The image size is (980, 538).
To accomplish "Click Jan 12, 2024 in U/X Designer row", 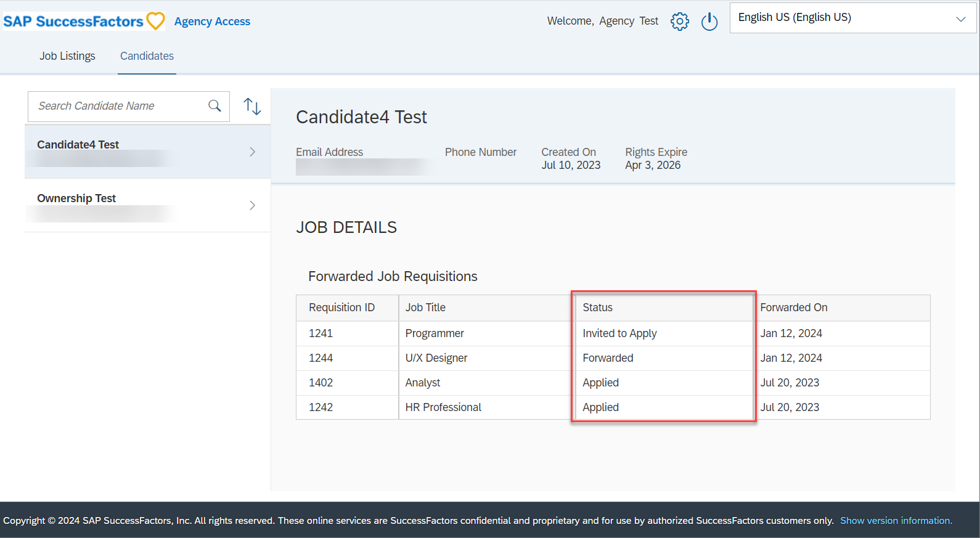I will coord(791,358).
